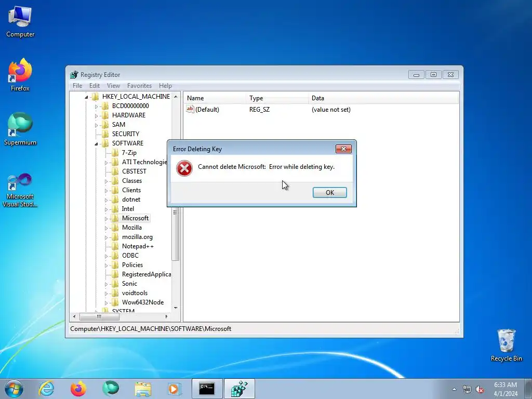The height and width of the screenshot is (399, 532).
Task: Expand the Microsoft key arrow
Action: [x=106, y=219]
